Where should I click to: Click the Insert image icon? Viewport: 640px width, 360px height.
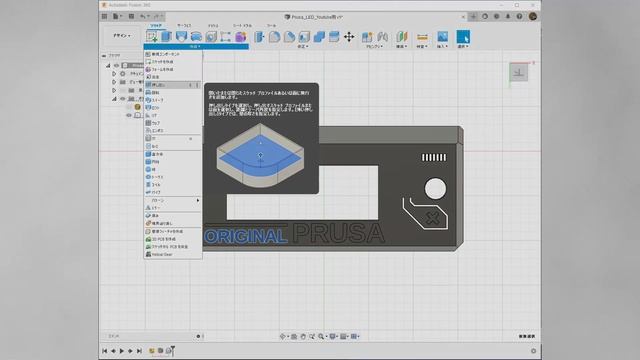[x=442, y=37]
